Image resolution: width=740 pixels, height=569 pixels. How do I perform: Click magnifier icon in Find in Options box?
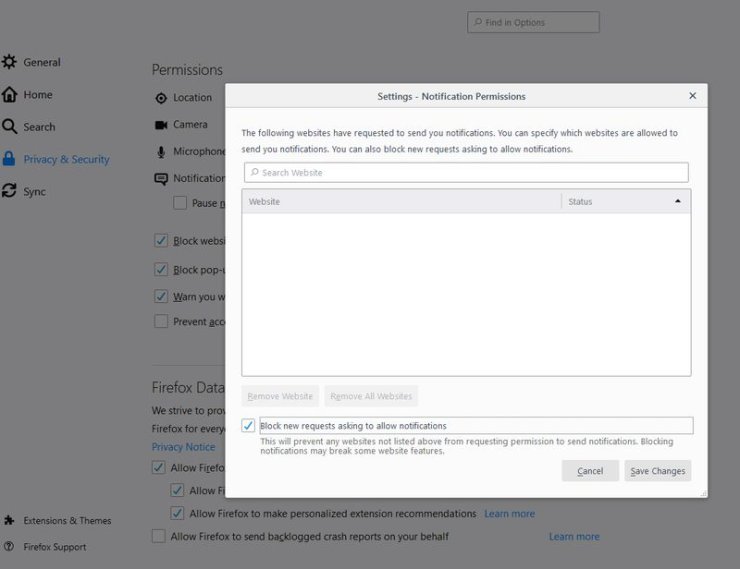(478, 22)
